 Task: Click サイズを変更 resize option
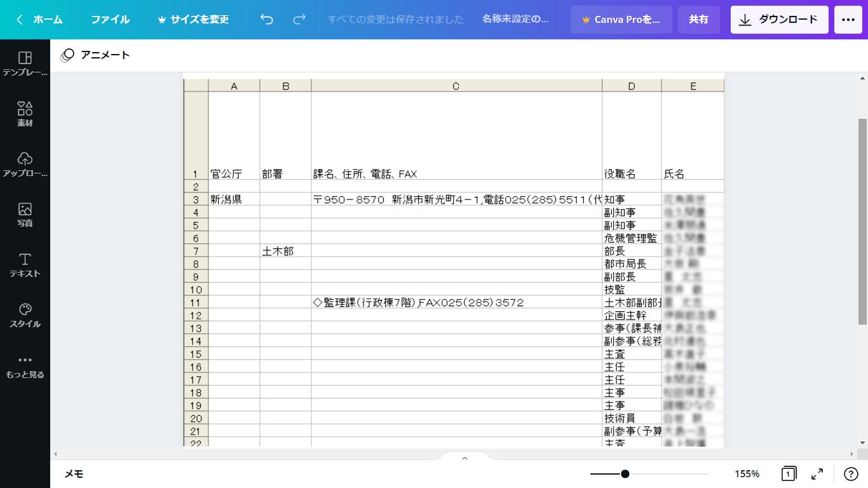click(193, 20)
